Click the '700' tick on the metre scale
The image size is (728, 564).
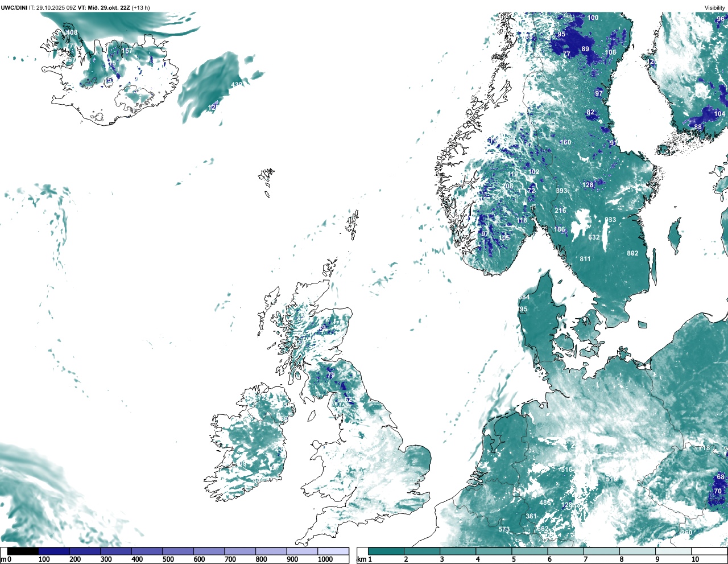(230, 559)
